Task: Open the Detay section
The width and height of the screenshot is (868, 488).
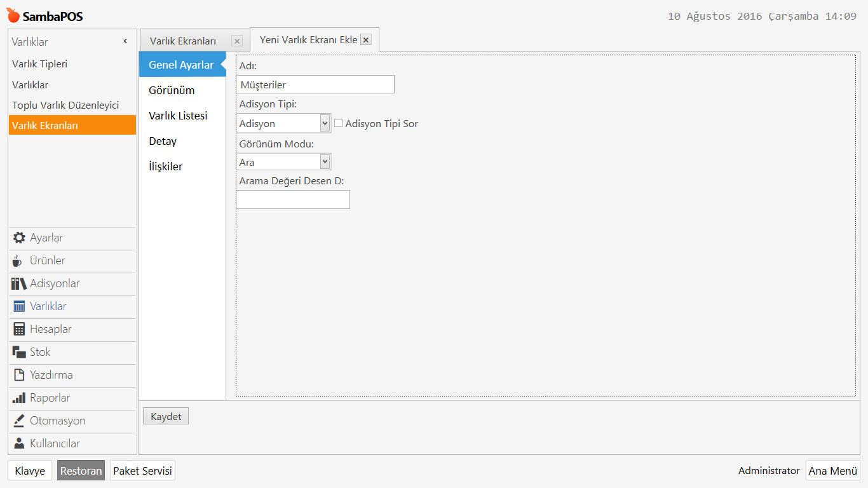Action: pyautogui.click(x=182, y=141)
